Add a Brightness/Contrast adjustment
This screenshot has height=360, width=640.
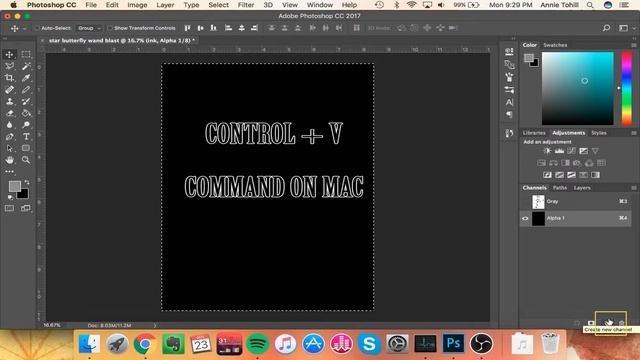pyautogui.click(x=547, y=151)
